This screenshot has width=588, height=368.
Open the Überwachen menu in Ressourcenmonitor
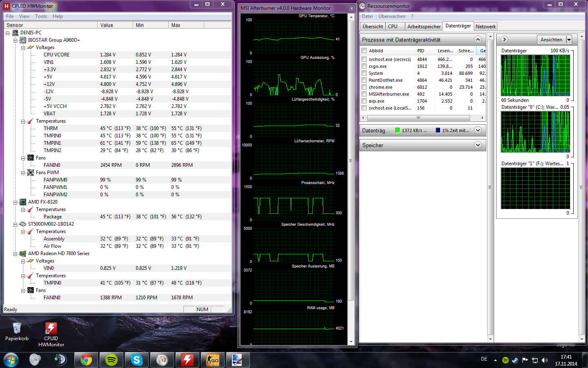tap(392, 16)
